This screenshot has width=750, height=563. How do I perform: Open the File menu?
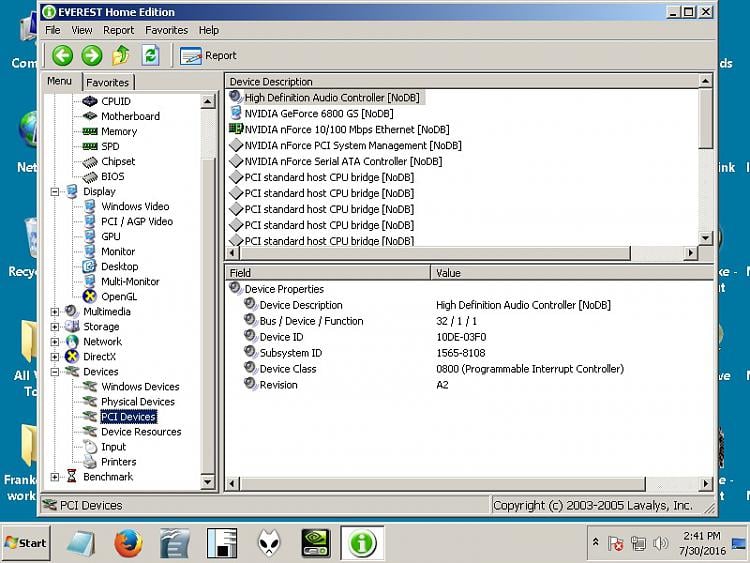[x=53, y=30]
